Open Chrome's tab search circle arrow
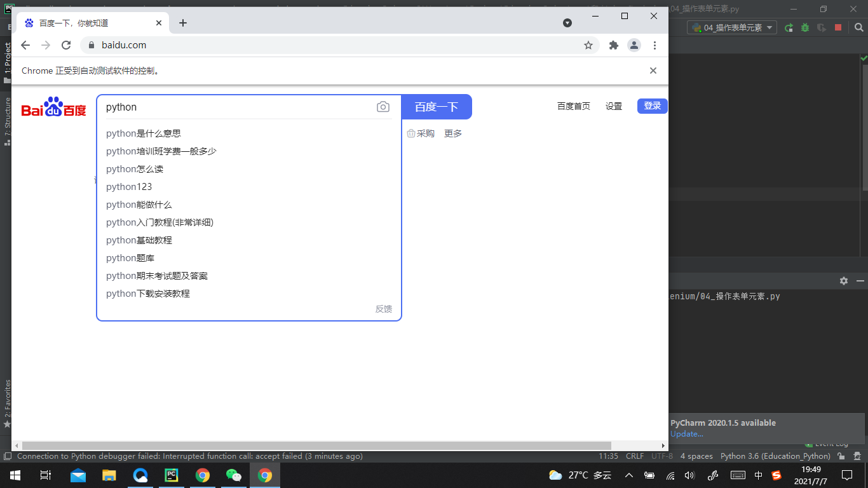868x488 pixels. point(567,22)
